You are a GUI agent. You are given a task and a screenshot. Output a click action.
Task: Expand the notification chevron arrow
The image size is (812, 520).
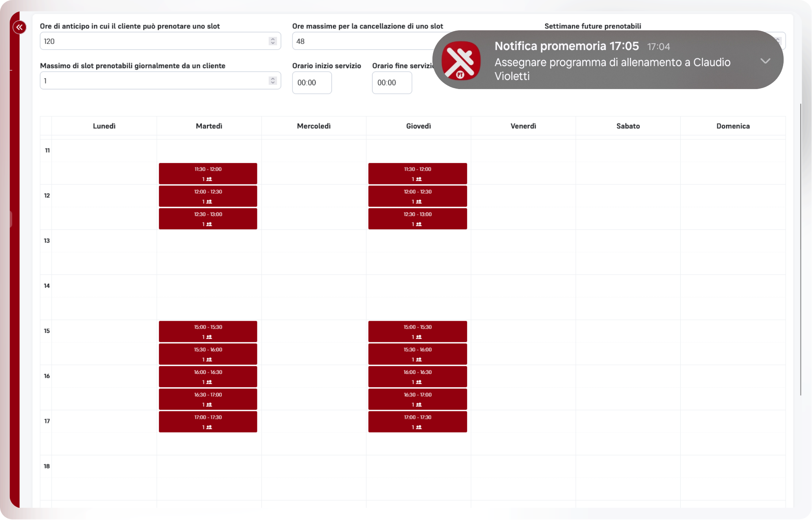pos(765,61)
